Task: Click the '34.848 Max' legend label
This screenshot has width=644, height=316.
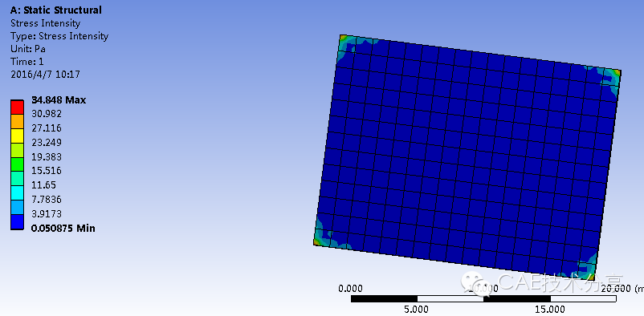Action: [59, 99]
